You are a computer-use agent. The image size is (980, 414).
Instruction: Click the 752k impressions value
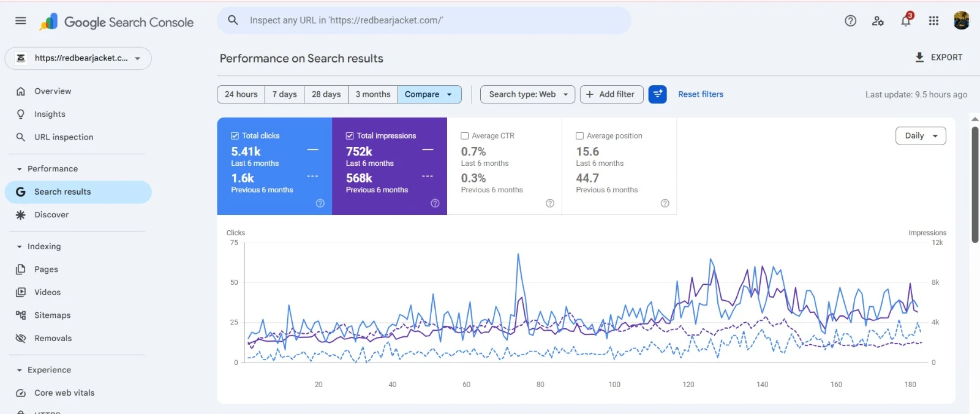(x=359, y=152)
